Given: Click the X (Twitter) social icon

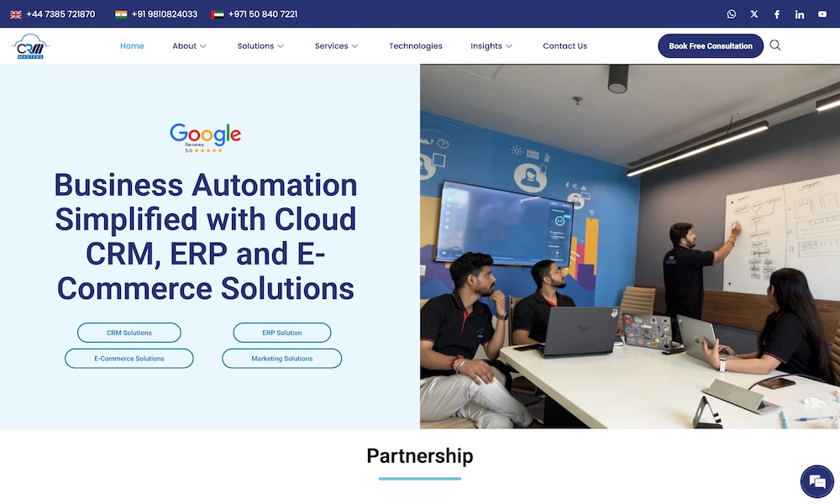Looking at the screenshot, I should tap(754, 14).
